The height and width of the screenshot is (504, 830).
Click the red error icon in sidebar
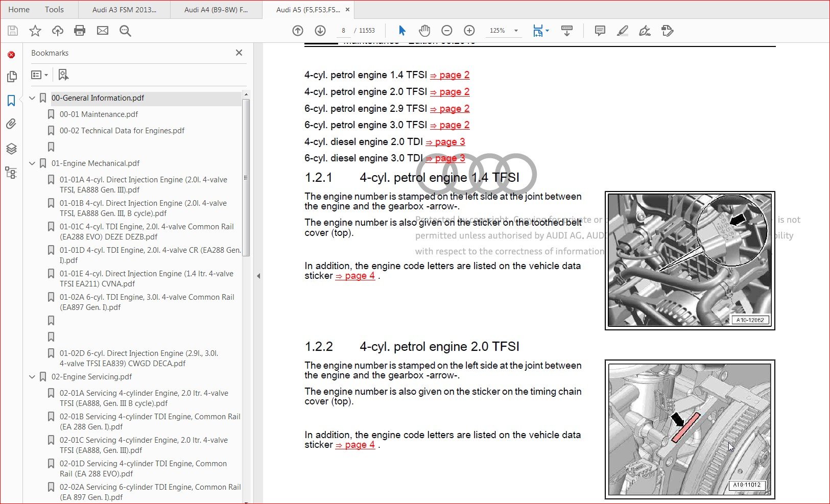click(11, 55)
